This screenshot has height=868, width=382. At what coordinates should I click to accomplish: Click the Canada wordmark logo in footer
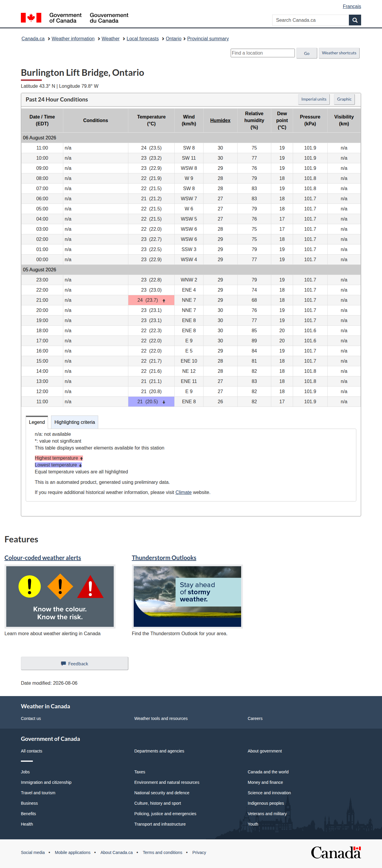(x=336, y=852)
